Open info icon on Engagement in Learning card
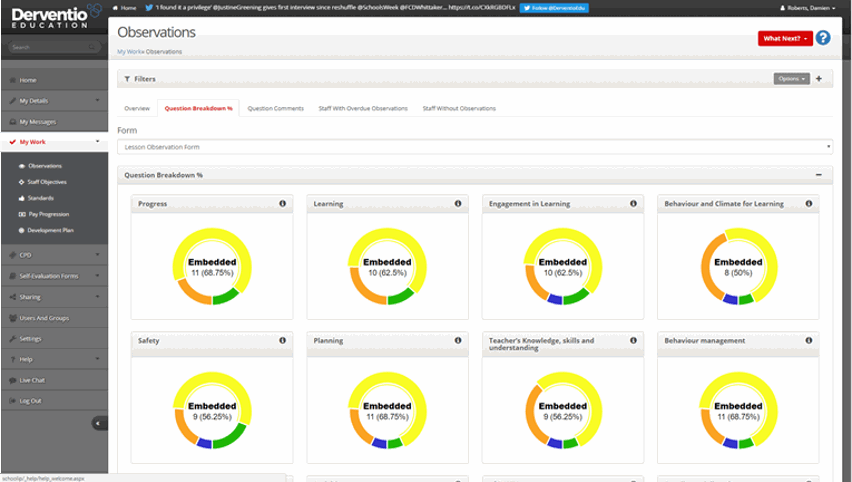Image resolution: width=852 pixels, height=482 pixels. [634, 203]
